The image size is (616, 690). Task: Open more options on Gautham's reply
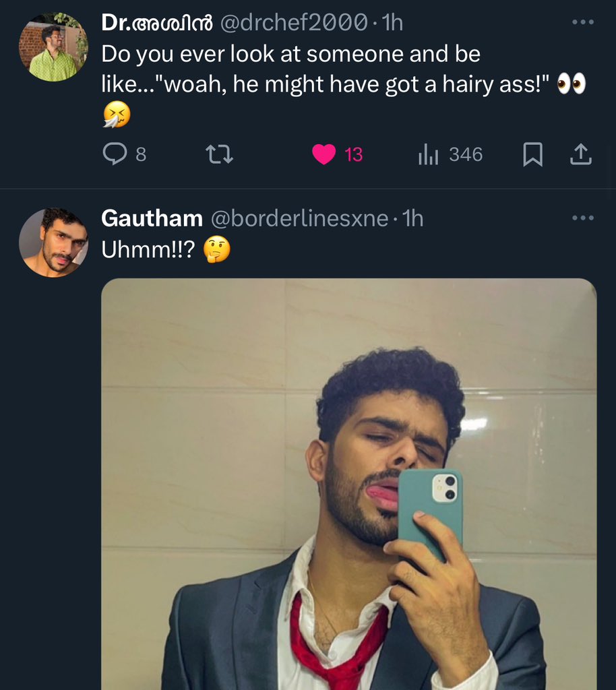[583, 218]
